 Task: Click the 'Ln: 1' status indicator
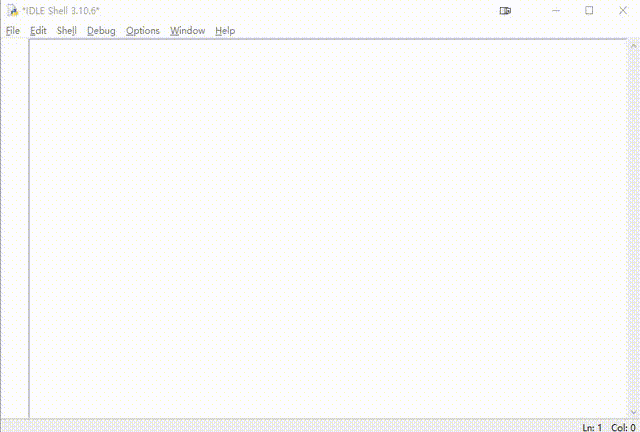pos(592,428)
